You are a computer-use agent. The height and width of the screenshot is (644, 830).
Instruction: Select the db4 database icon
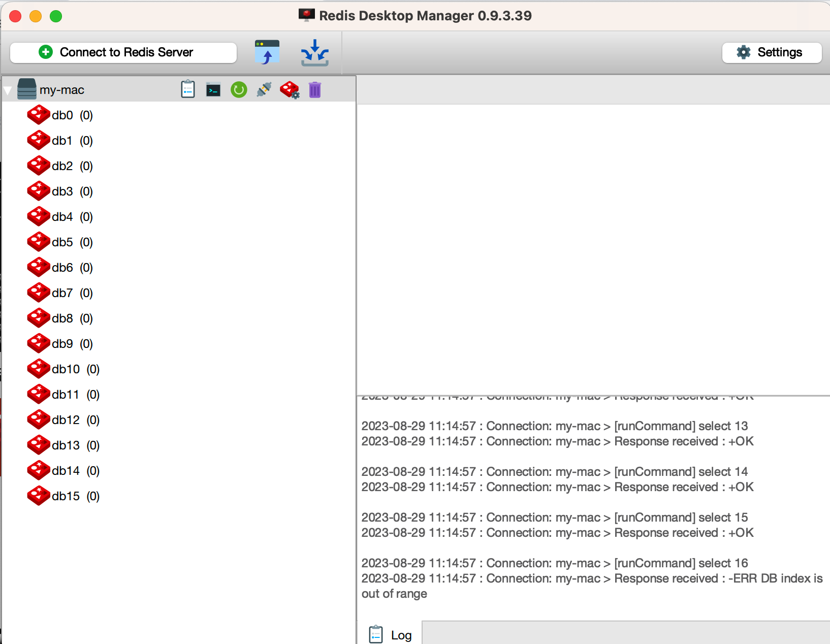(x=39, y=216)
